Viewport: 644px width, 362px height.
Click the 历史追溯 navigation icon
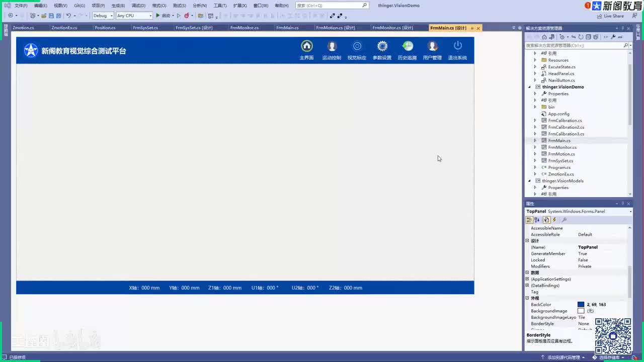[408, 46]
